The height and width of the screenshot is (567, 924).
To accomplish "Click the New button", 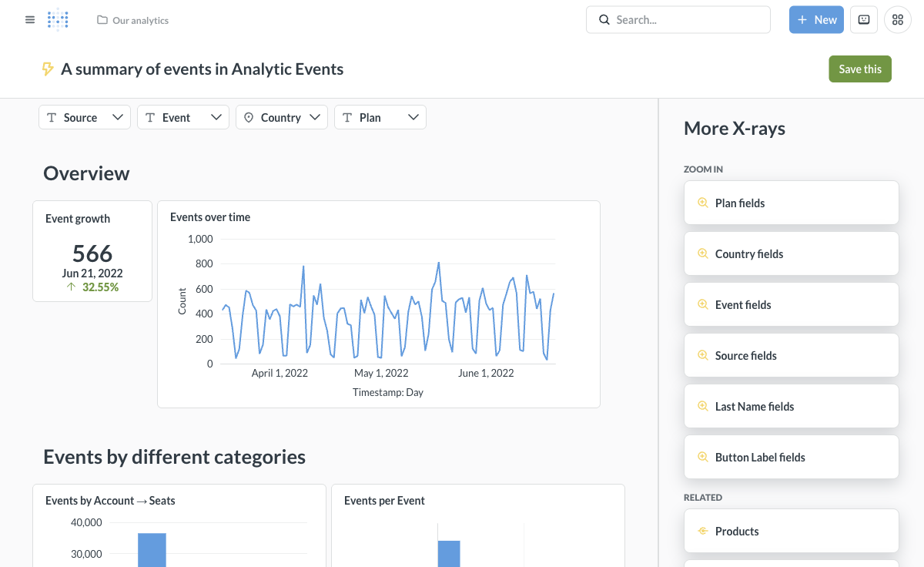I will 816,20.
